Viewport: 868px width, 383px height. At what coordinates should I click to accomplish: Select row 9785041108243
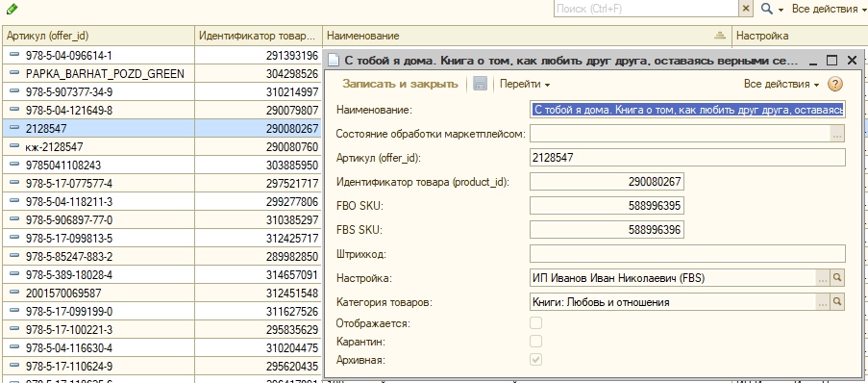pyautogui.click(x=162, y=165)
